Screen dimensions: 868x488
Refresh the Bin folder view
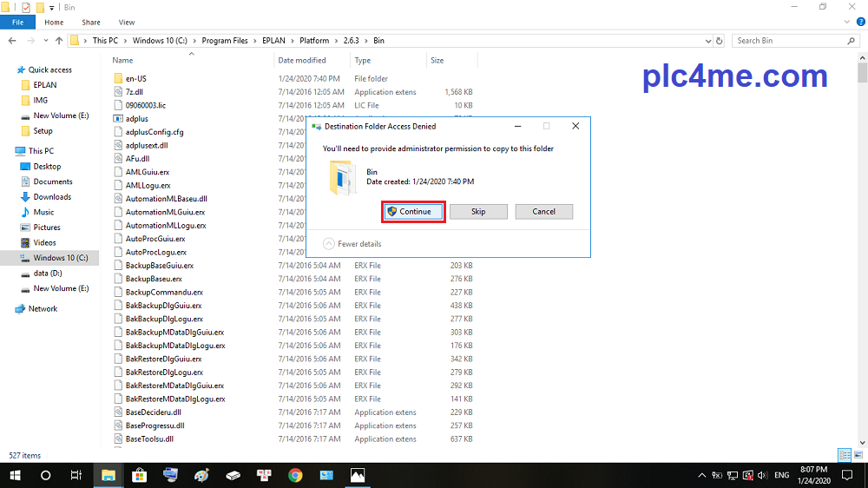point(720,41)
